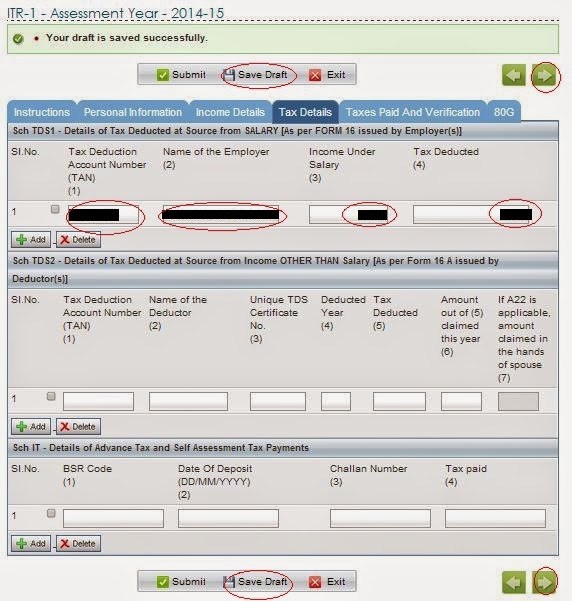572x601 pixels.
Task: Click the Tax paid field
Action: [495, 518]
